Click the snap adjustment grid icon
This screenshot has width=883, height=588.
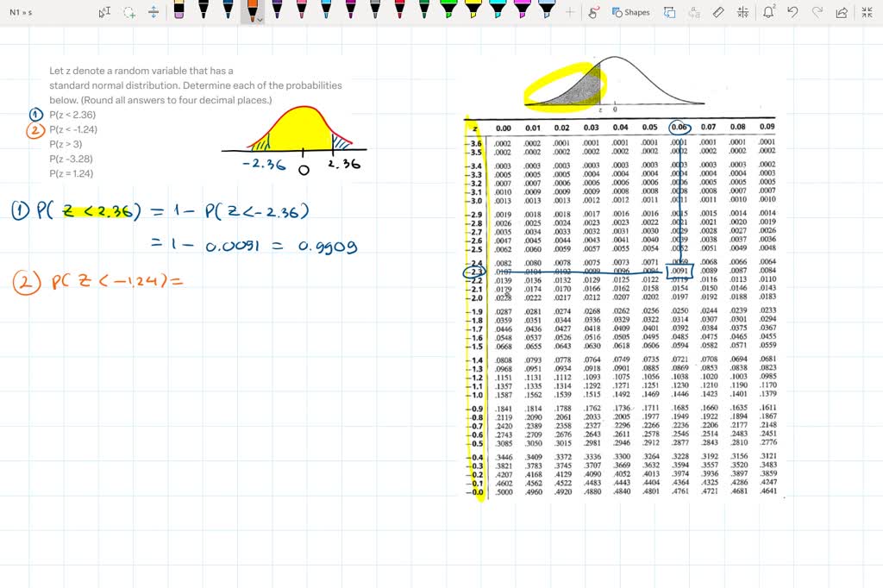tap(742, 12)
